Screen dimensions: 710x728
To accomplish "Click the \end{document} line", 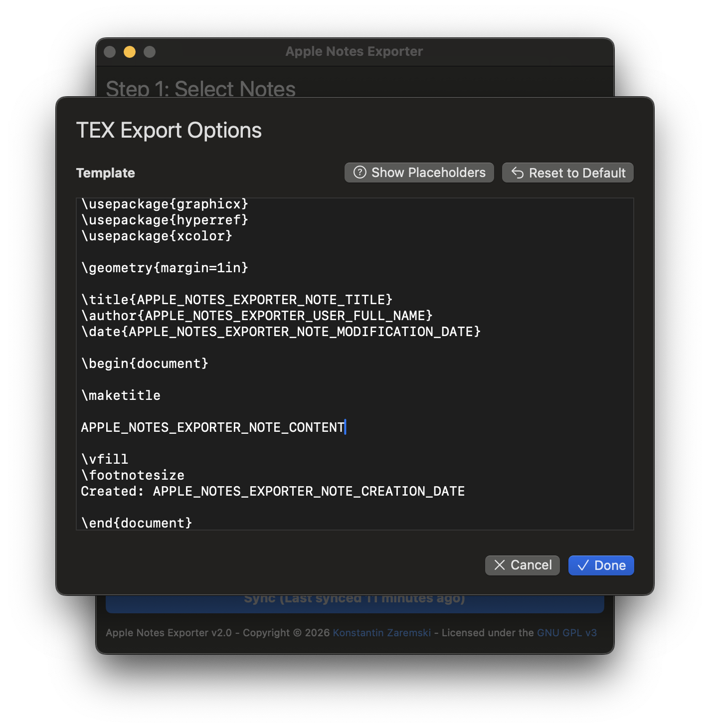I will (x=137, y=523).
